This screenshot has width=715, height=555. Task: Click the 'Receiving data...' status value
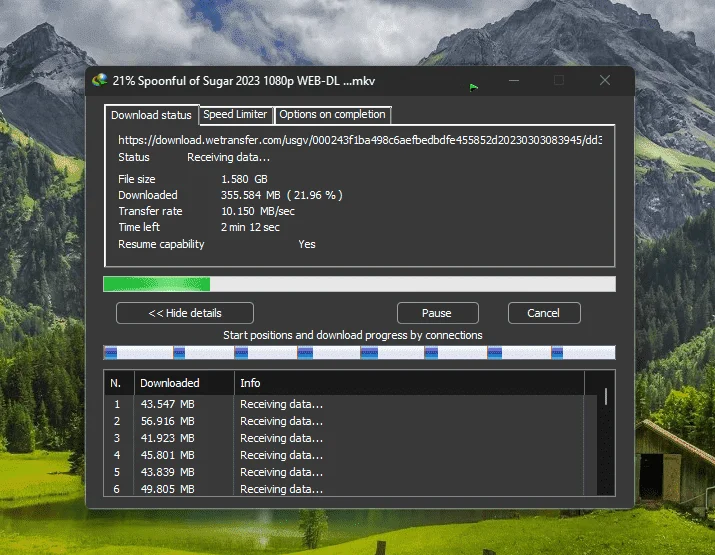pos(228,157)
